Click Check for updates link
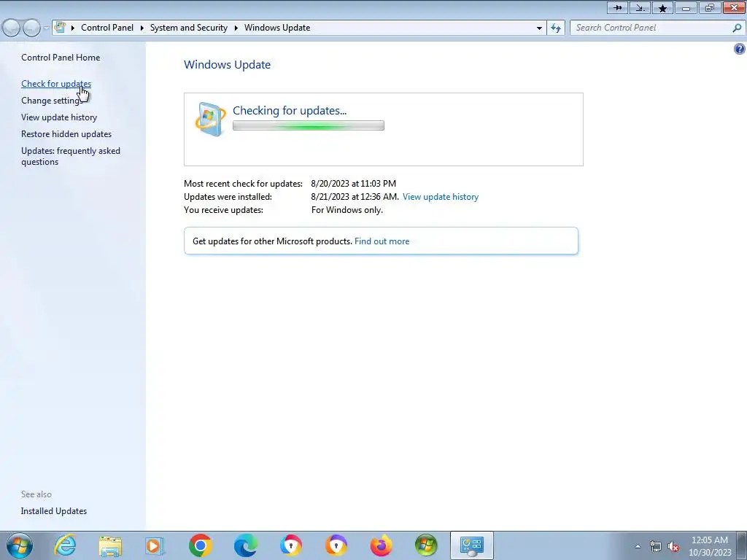 click(x=56, y=84)
